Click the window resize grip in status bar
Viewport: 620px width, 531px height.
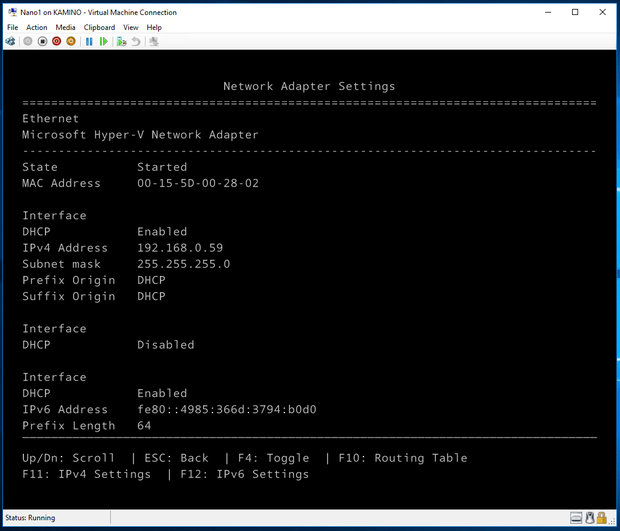(x=612, y=520)
